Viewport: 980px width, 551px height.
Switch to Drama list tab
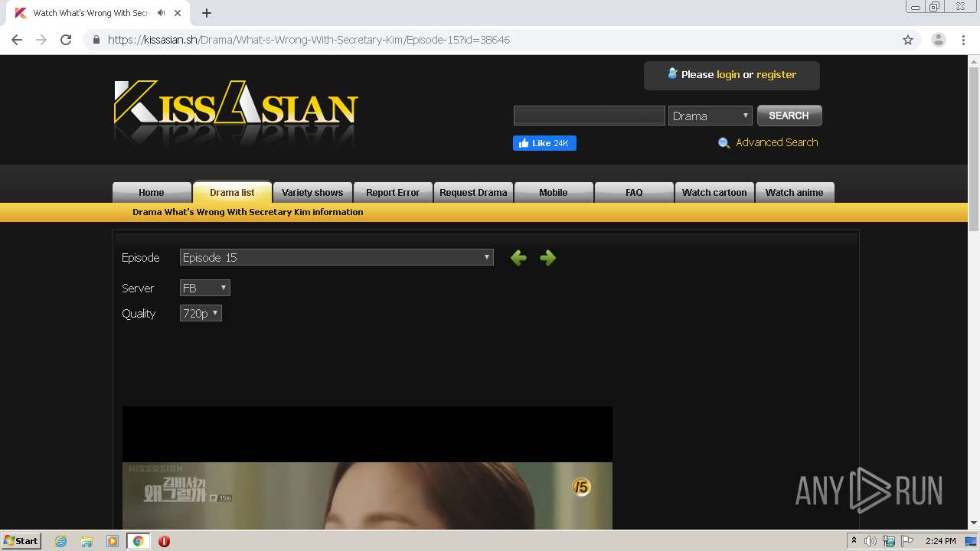point(232,192)
